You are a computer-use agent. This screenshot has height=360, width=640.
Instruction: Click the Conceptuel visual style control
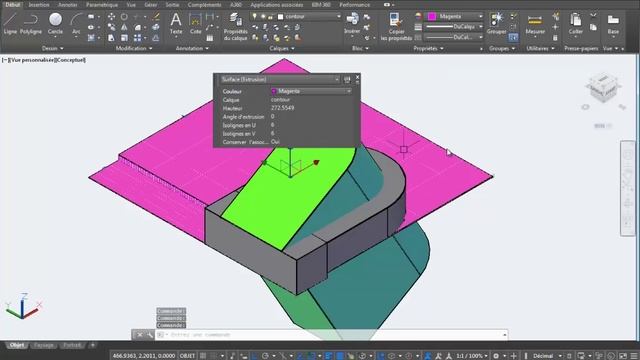pos(71,60)
